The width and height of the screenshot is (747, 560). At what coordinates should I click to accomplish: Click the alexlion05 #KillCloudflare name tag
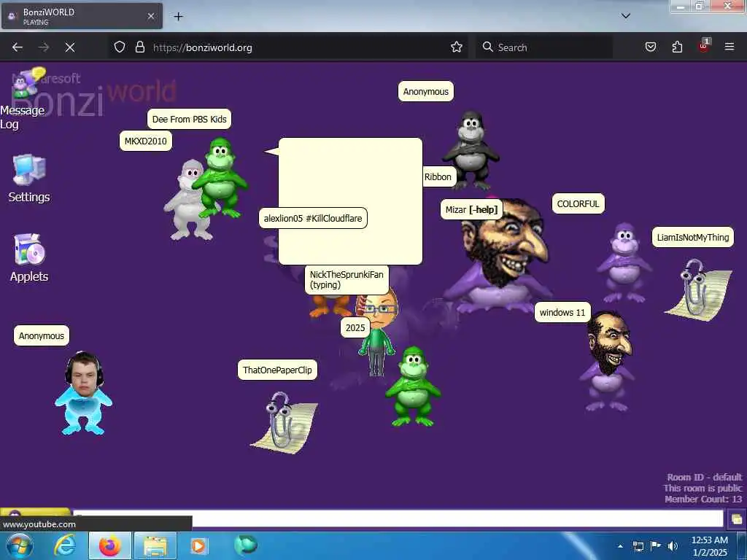click(x=313, y=218)
